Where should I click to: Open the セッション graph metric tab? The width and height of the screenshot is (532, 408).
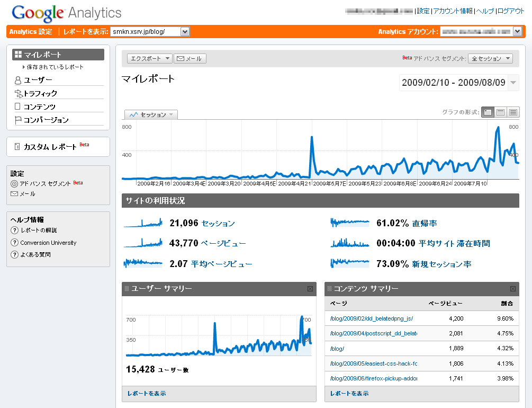[151, 114]
